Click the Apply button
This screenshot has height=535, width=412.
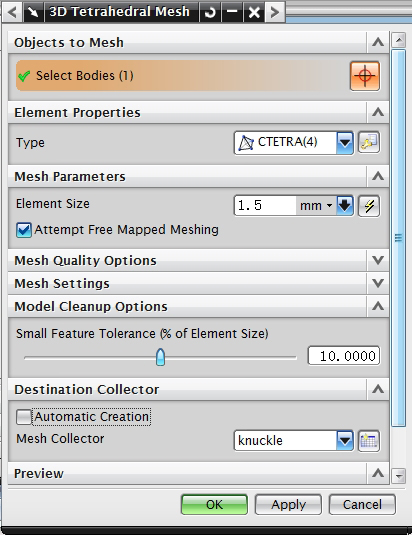(x=288, y=504)
